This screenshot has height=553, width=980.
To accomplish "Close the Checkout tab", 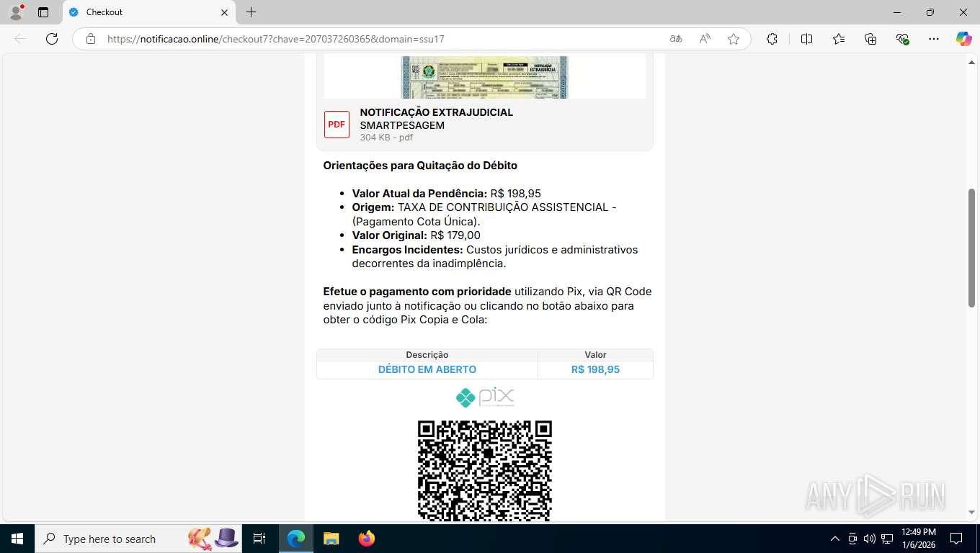I will coord(224,12).
